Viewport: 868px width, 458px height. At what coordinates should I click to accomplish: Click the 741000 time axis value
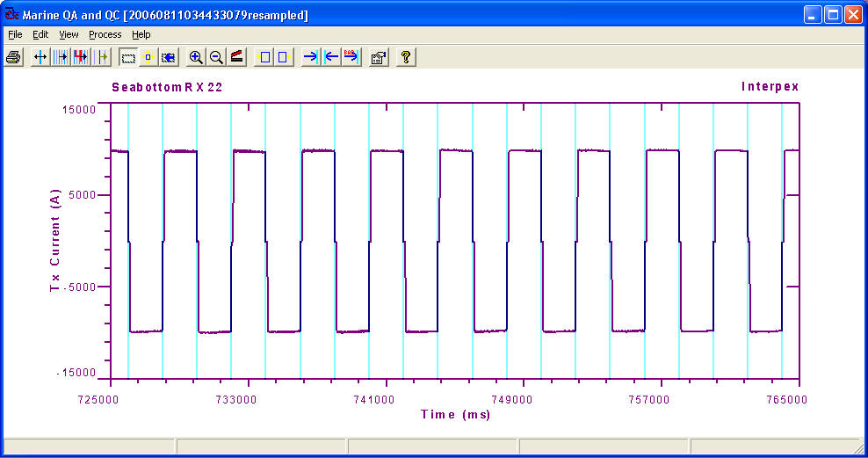pos(374,399)
